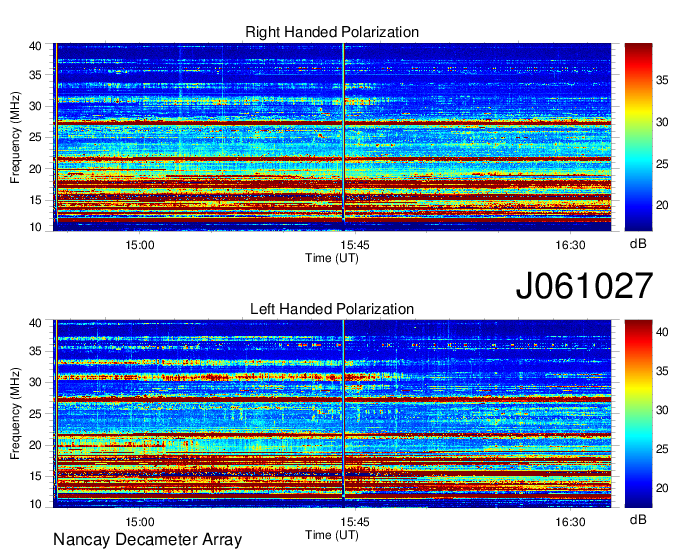Select the 16:30 tick label of the Right Handed plot
The image size is (680, 552).
570,245
